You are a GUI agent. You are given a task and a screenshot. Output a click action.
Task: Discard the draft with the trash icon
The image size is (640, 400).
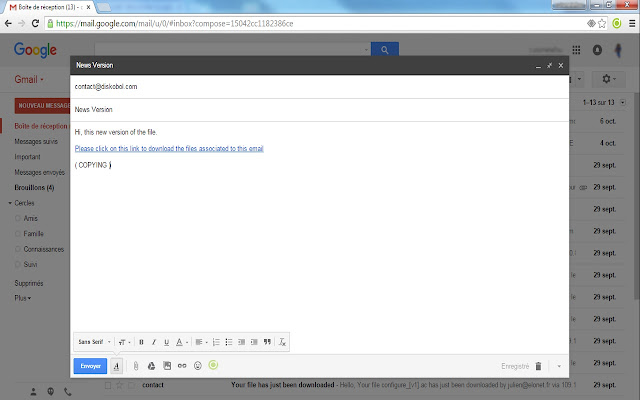(538, 366)
